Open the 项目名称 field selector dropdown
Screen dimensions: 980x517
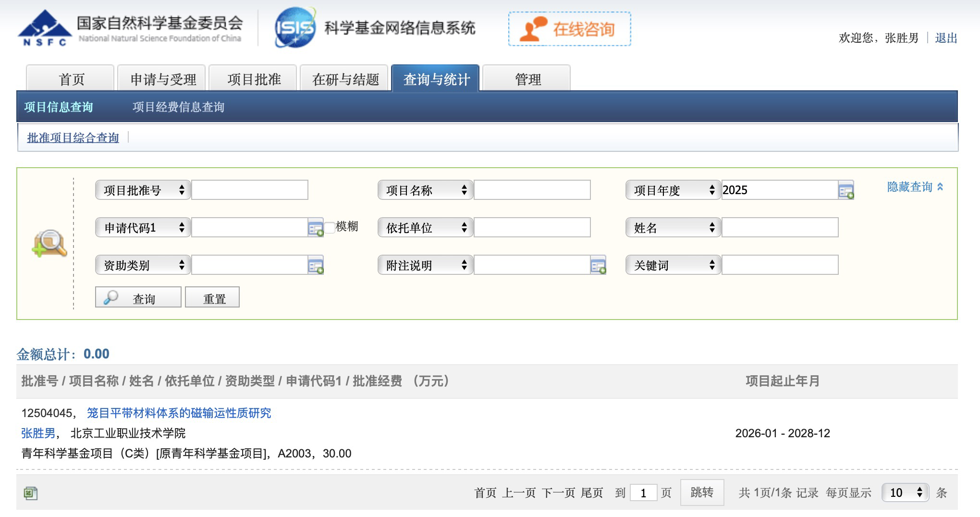pyautogui.click(x=426, y=190)
